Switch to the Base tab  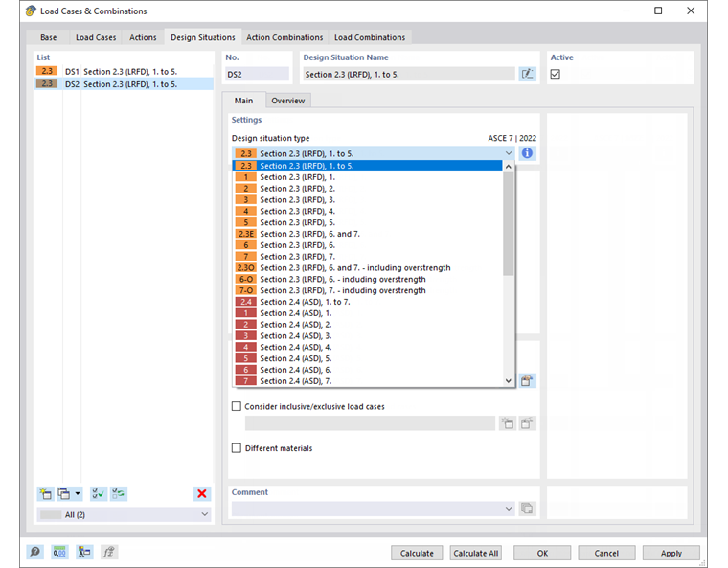coord(48,37)
